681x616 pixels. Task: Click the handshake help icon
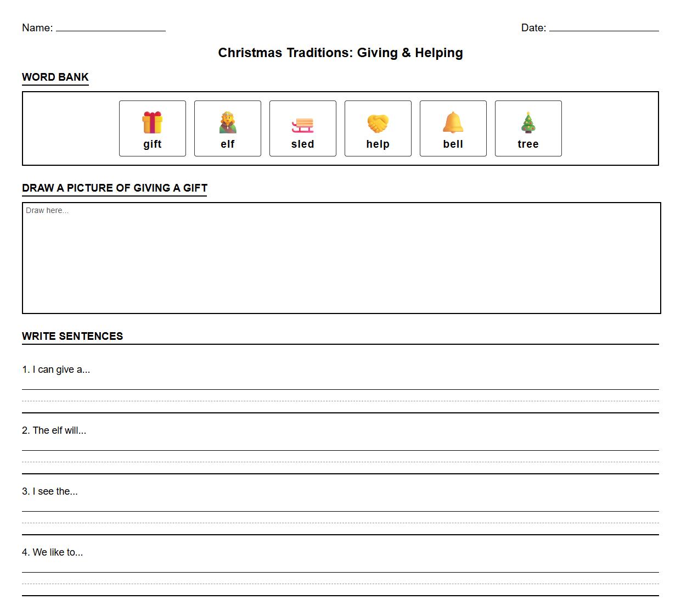(x=378, y=122)
